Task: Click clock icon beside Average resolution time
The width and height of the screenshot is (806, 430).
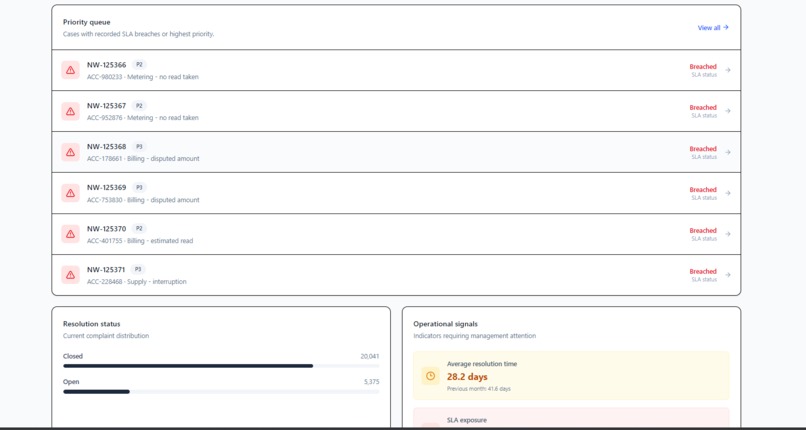Action: (430, 376)
